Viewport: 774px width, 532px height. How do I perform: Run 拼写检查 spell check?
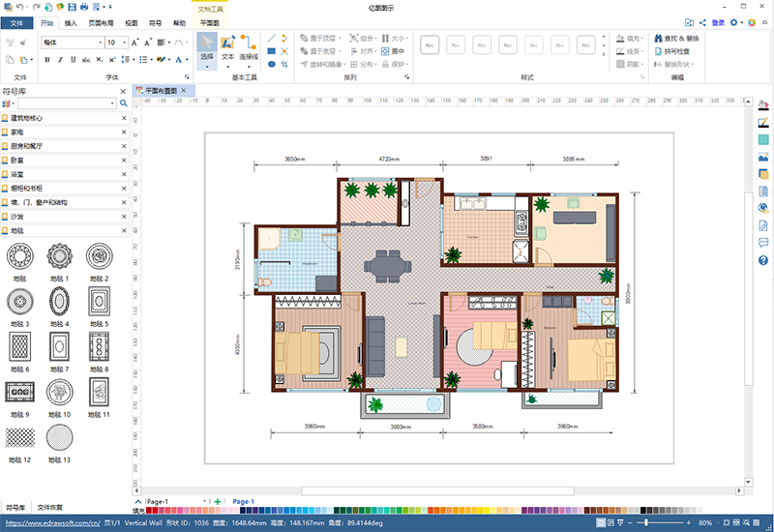tap(671, 51)
